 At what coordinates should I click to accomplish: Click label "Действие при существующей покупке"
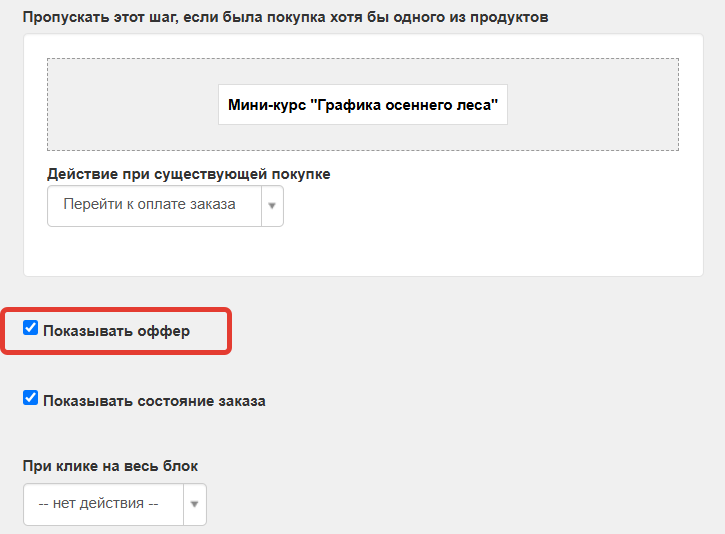[189, 174]
